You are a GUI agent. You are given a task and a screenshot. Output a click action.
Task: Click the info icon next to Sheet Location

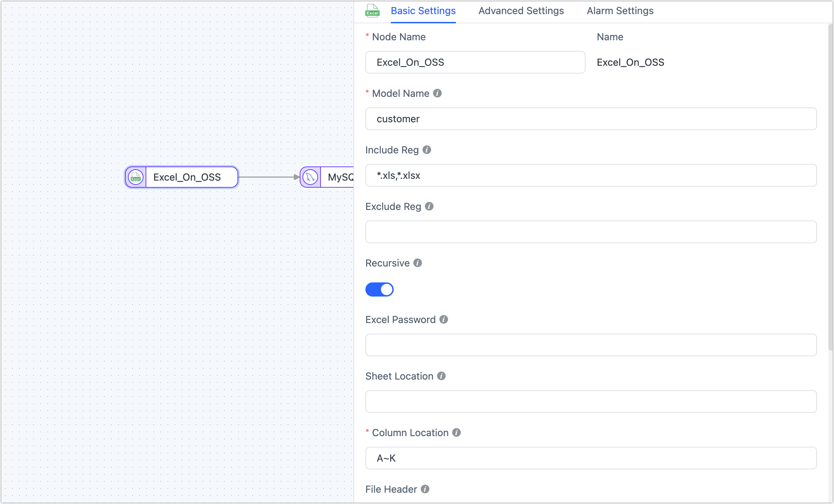441,376
